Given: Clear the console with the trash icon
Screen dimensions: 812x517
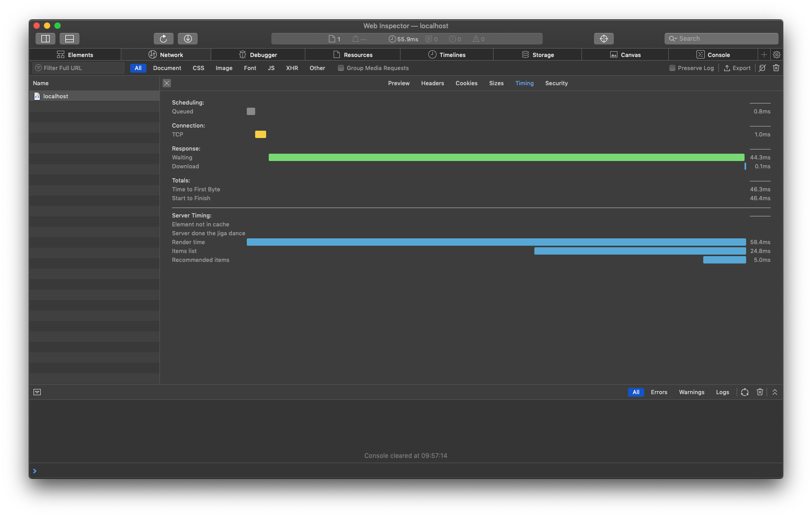Looking at the screenshot, I should pos(760,392).
